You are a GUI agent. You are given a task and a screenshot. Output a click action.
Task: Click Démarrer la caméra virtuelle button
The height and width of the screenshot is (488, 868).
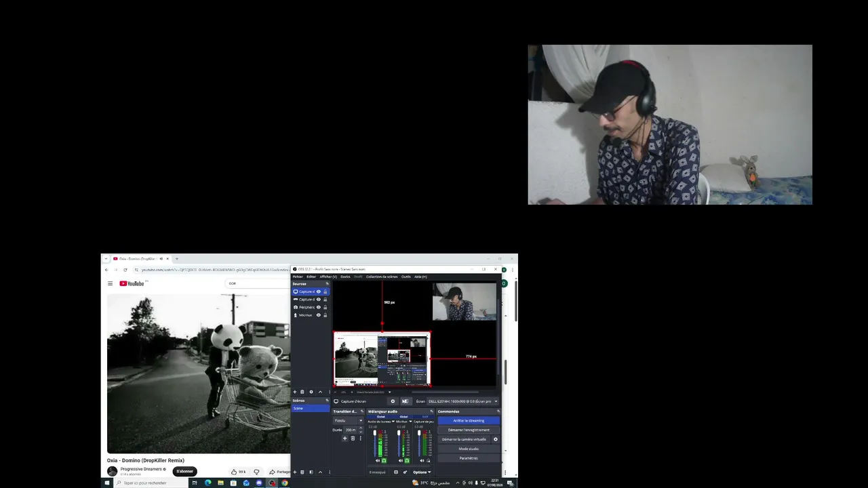464,439
